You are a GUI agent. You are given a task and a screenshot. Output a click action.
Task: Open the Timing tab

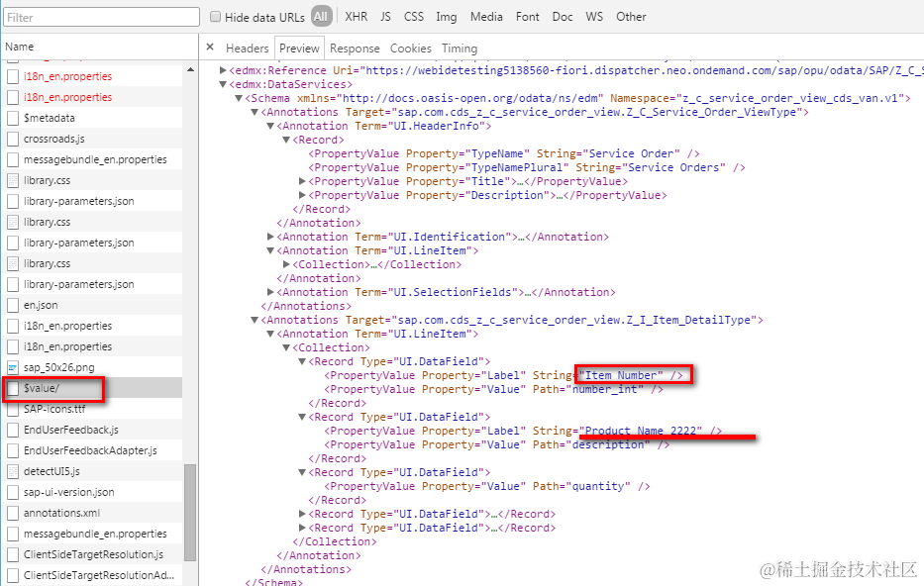click(x=460, y=49)
